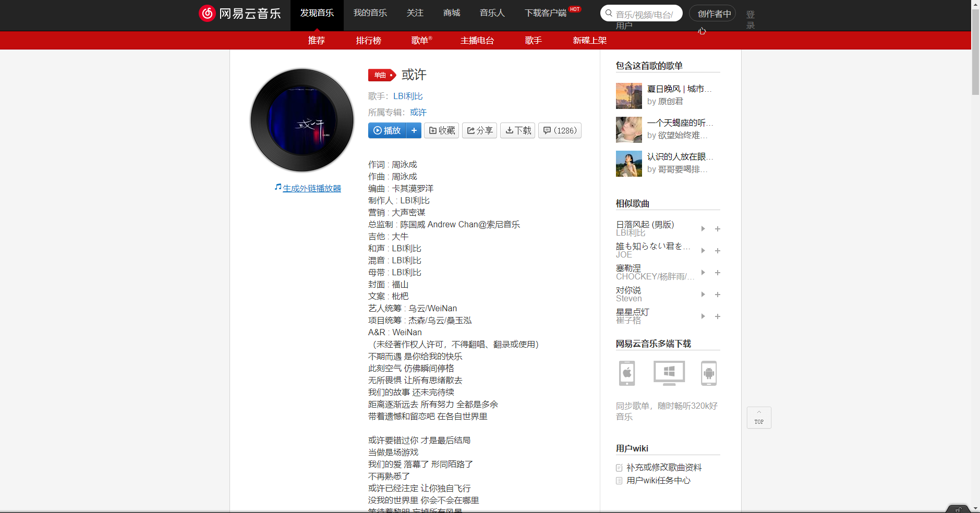Image resolution: width=980 pixels, height=513 pixels.
Task: Click the TOP back-to-top button
Action: point(759,418)
